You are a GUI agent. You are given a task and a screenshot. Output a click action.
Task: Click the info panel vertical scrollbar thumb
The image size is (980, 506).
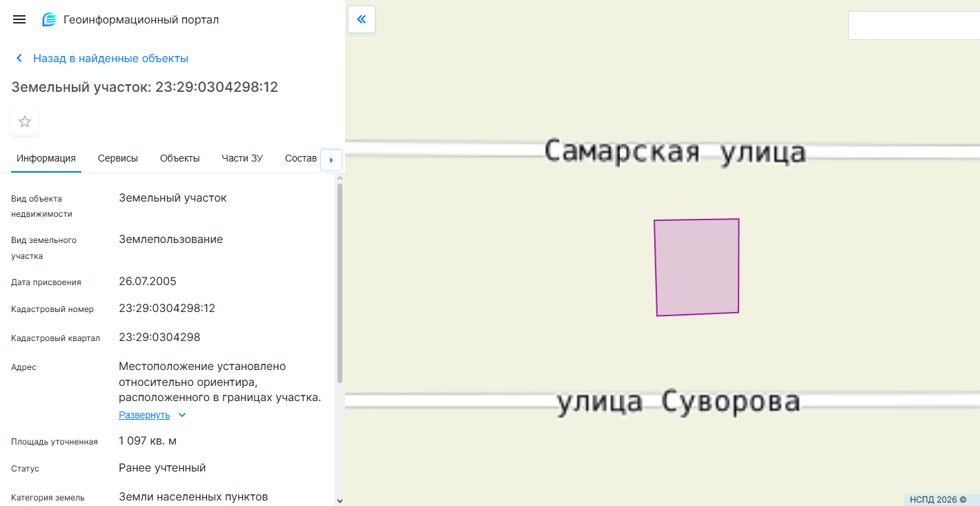click(x=340, y=283)
